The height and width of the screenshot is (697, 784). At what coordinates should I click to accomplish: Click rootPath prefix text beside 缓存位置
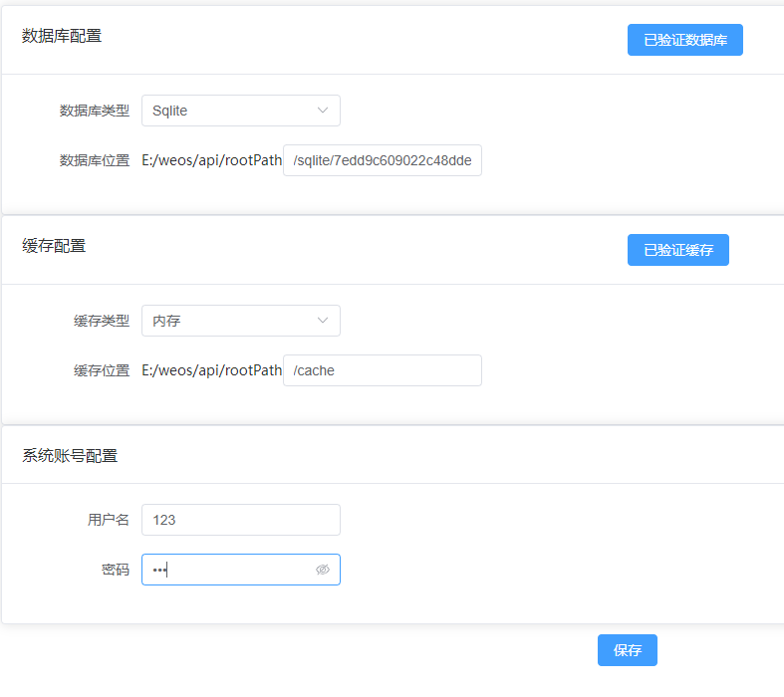point(211,370)
